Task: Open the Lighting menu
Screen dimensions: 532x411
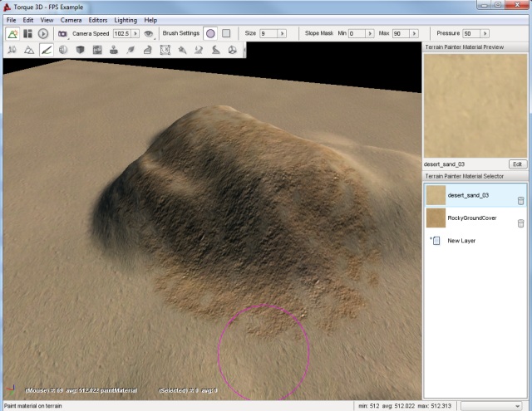Action: [125, 19]
